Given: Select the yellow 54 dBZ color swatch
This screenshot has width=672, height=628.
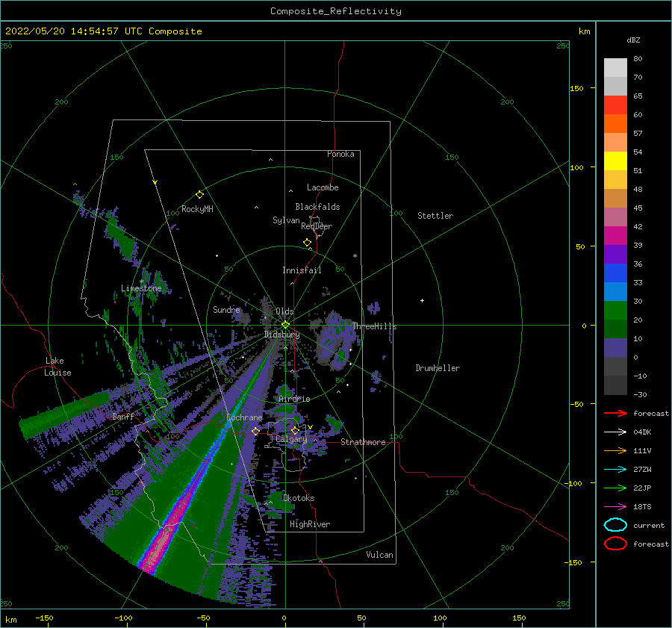Looking at the screenshot, I should click(615, 161).
